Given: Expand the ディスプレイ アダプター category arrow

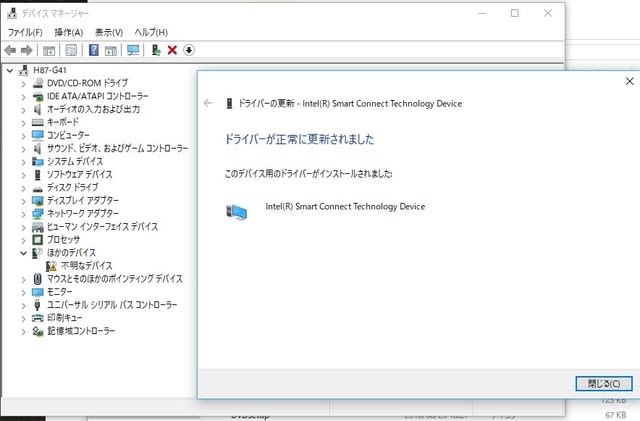Looking at the screenshot, I should click(23, 201).
